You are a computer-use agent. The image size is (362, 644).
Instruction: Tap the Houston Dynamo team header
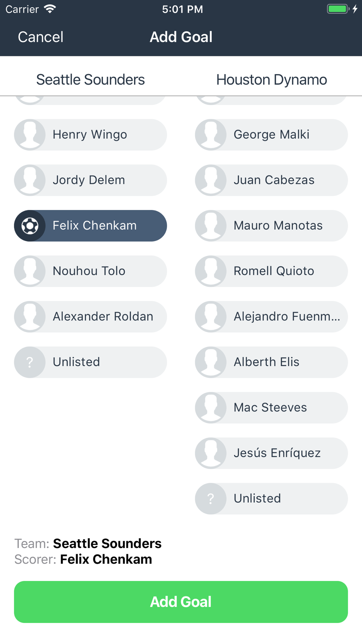tap(271, 80)
